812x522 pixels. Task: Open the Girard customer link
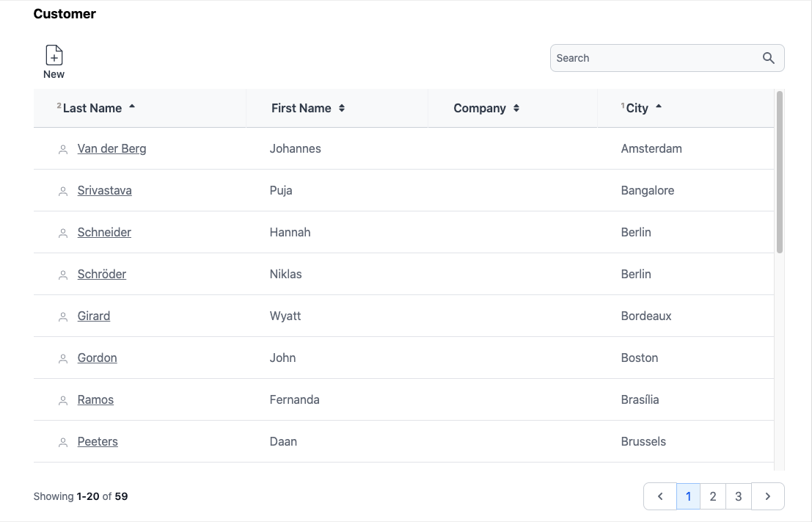[x=94, y=316]
